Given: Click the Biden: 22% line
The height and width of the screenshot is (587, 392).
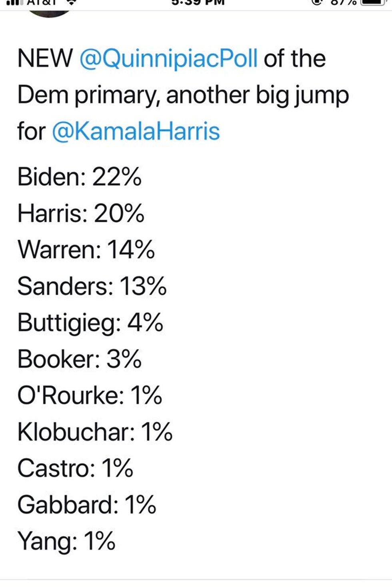Looking at the screenshot, I should 79,176.
